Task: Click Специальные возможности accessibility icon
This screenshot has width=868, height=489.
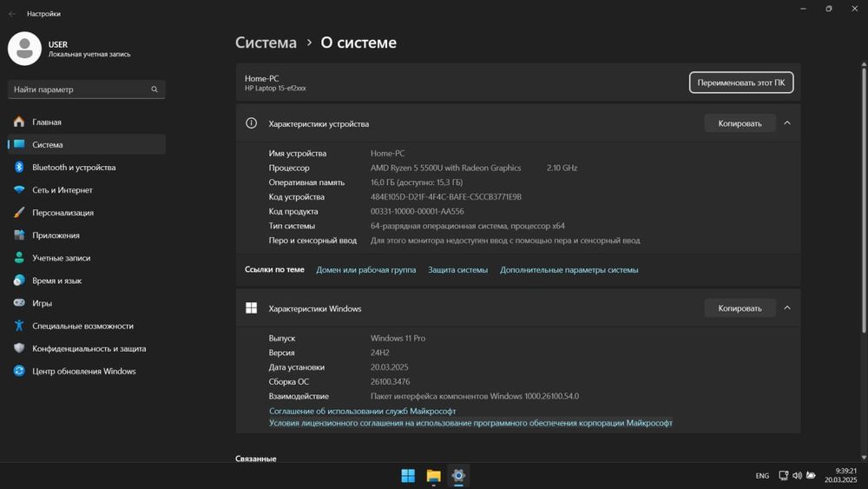Action: [19, 327]
